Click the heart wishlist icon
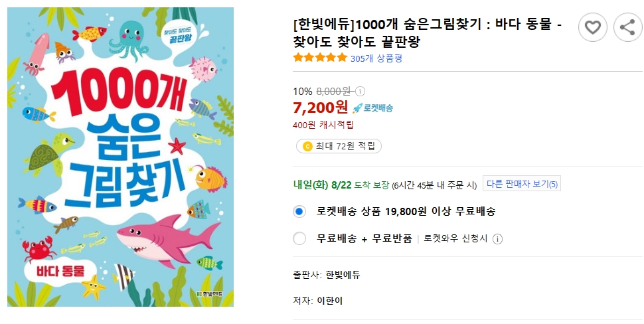This screenshot has height=324, width=644. click(593, 27)
